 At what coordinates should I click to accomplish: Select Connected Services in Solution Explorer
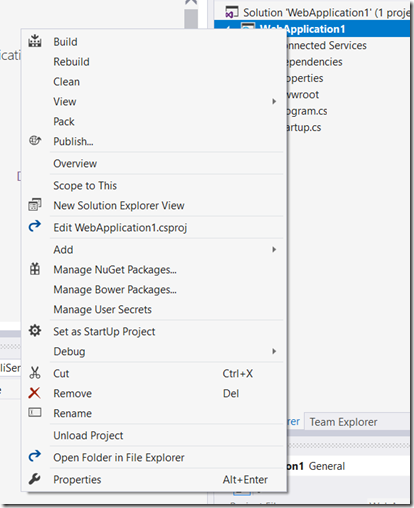pos(327,45)
